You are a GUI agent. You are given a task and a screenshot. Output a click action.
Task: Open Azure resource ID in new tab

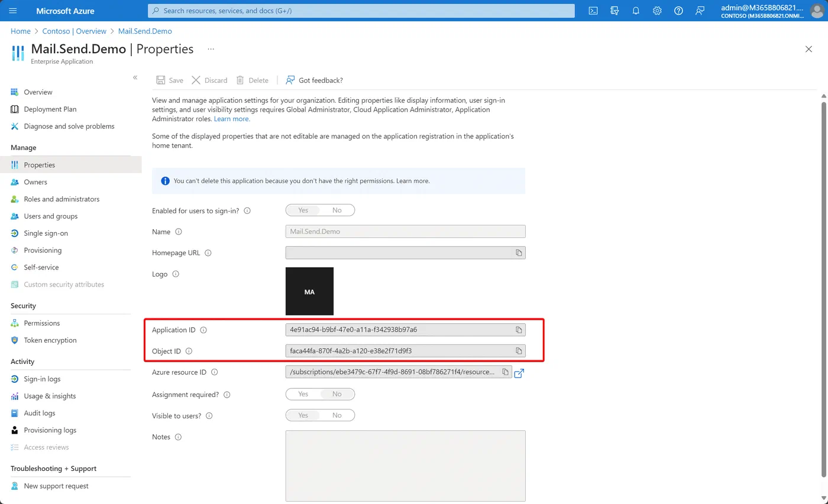click(519, 373)
